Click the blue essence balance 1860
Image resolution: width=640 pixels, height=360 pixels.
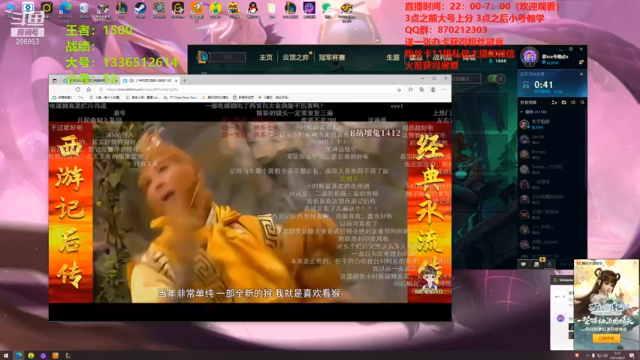pyautogui.click(x=498, y=61)
